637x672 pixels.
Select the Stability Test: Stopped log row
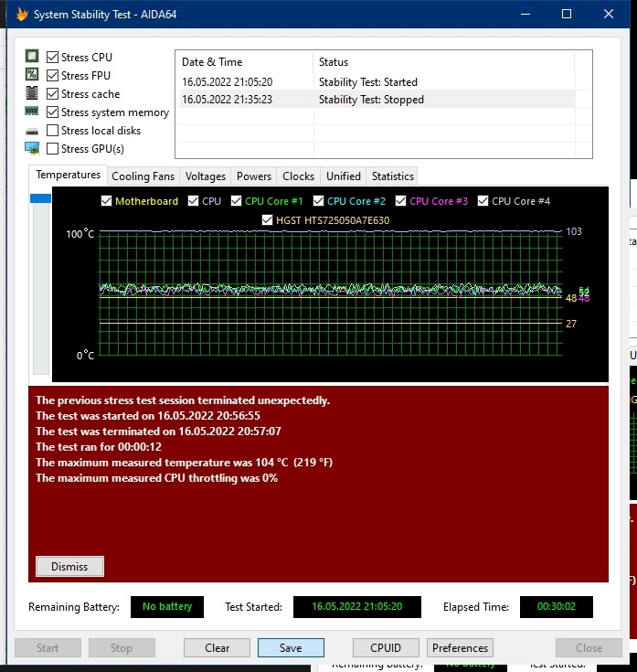(x=376, y=100)
